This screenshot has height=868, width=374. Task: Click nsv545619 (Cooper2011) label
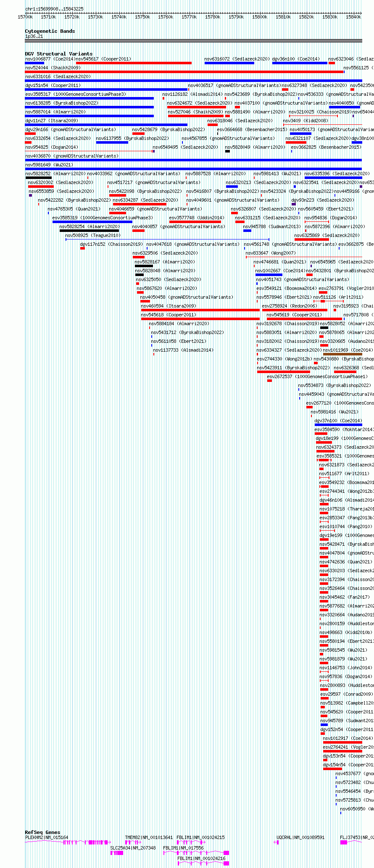point(294,315)
